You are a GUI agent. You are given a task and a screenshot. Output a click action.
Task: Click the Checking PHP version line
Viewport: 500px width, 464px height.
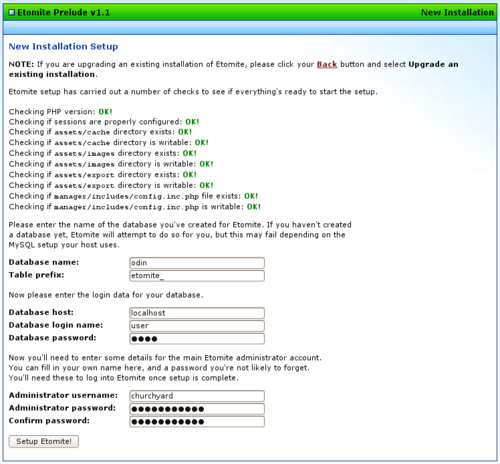60,112
